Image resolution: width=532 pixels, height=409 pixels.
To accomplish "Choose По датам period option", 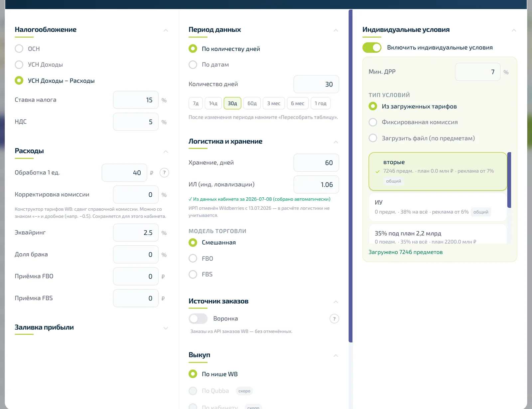I will [193, 65].
